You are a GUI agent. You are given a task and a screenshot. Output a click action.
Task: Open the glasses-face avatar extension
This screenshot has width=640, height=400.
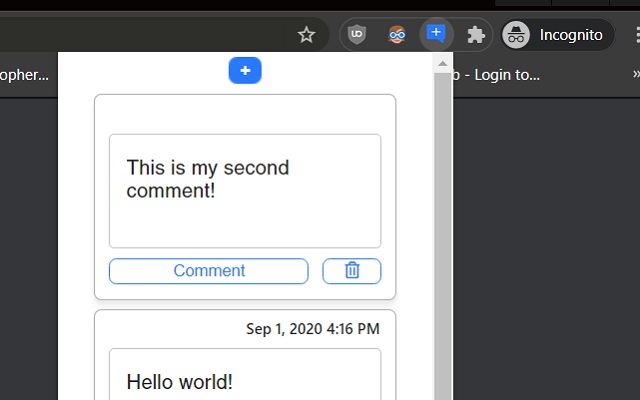tap(397, 35)
